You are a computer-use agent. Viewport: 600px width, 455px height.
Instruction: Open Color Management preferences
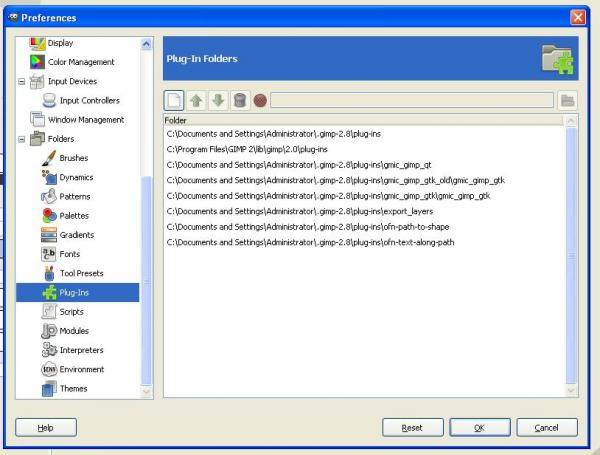click(x=81, y=62)
